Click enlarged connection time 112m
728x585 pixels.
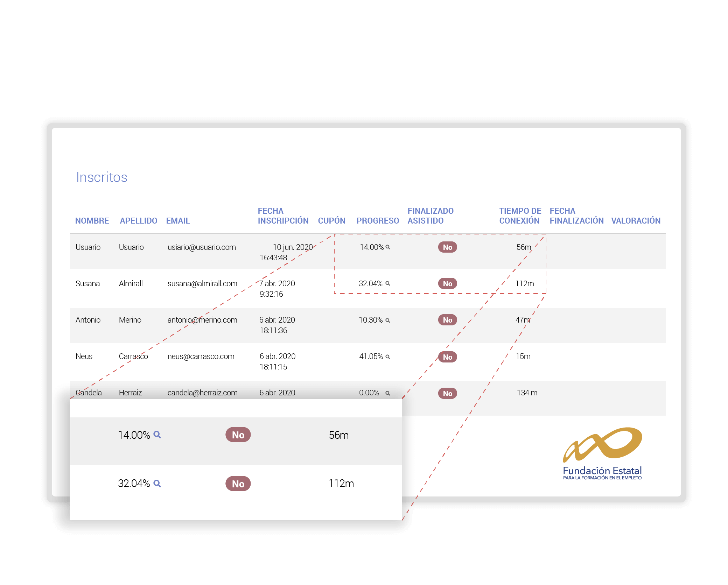coord(341,484)
